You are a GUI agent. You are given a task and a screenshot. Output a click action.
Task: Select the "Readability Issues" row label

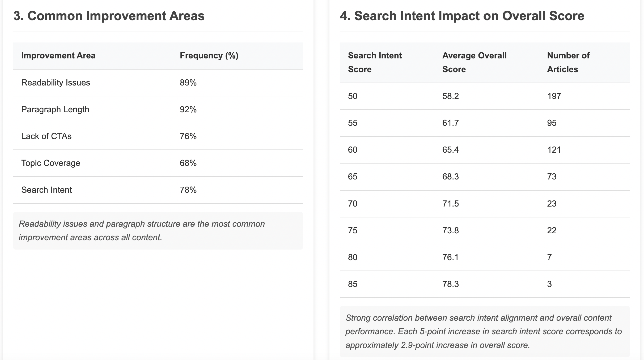coord(56,83)
